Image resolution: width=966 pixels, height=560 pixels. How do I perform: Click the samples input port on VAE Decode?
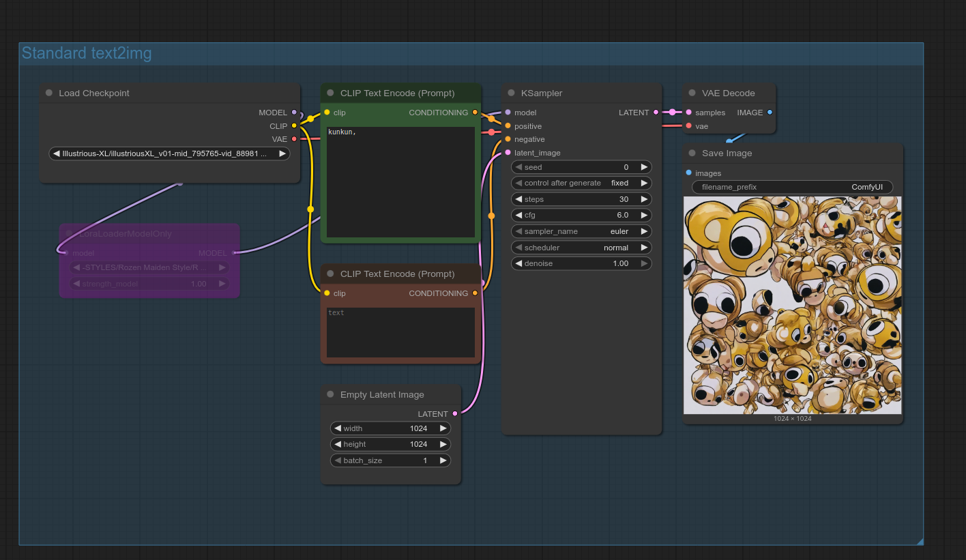pyautogui.click(x=688, y=113)
